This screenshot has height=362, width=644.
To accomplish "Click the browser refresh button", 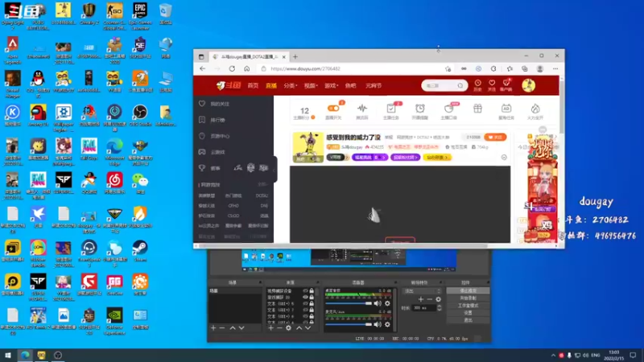I will [x=232, y=68].
